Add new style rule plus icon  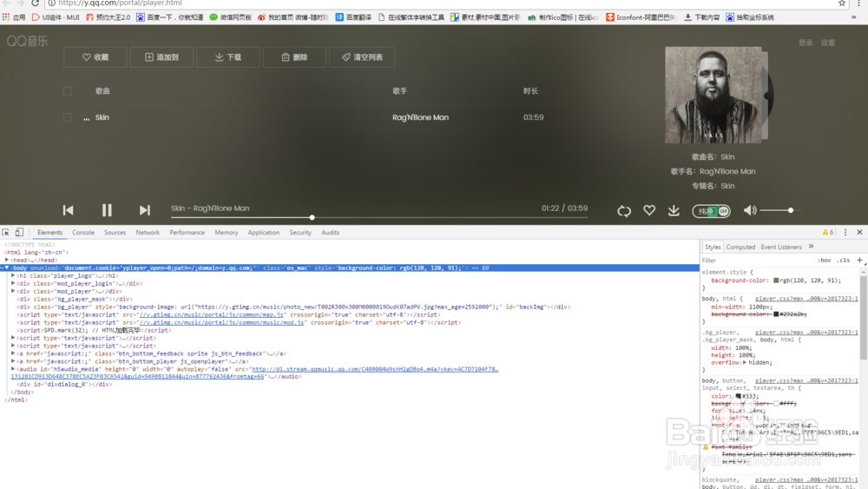pos(859,261)
